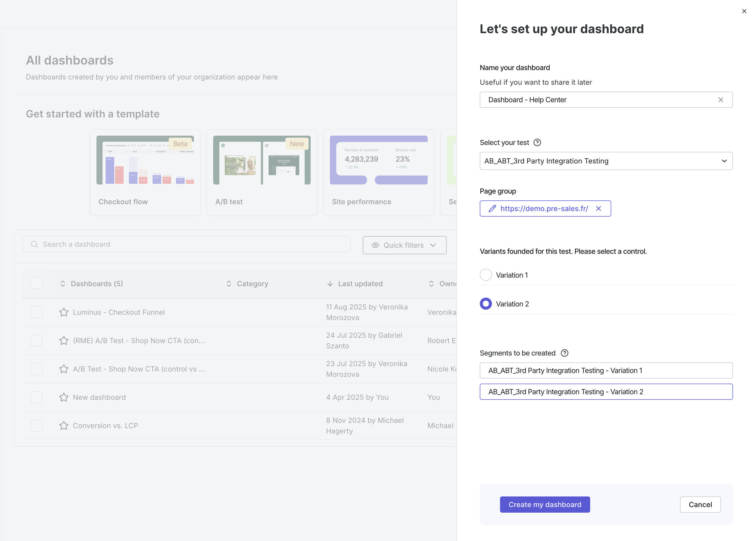Select Variation 1 as control
Viewport: 756px width, 541px height.
(486, 275)
